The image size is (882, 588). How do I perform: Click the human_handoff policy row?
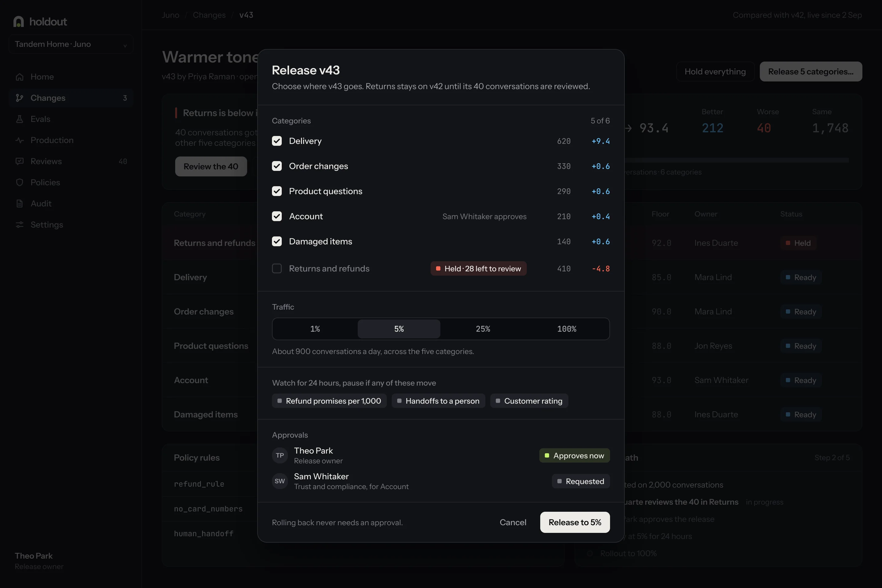pos(363,533)
